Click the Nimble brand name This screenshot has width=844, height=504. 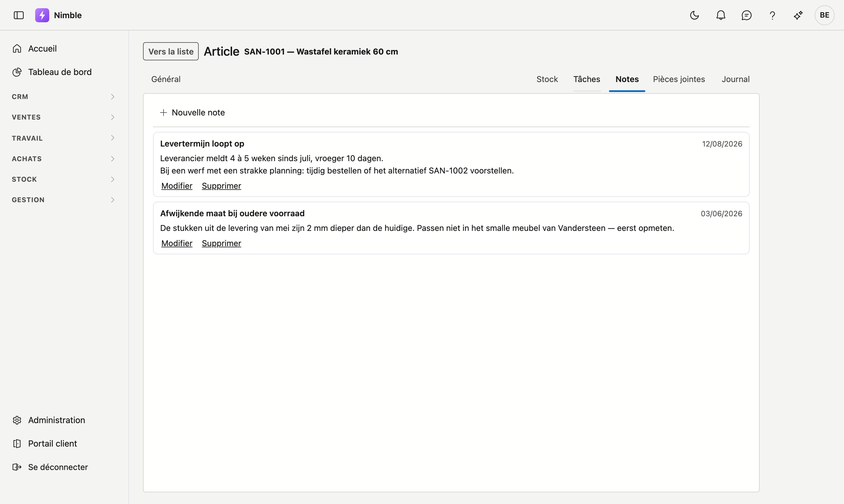[68, 15]
